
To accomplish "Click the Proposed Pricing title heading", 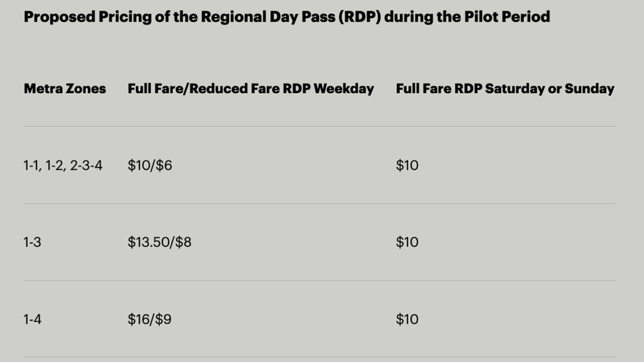I will (x=287, y=16).
